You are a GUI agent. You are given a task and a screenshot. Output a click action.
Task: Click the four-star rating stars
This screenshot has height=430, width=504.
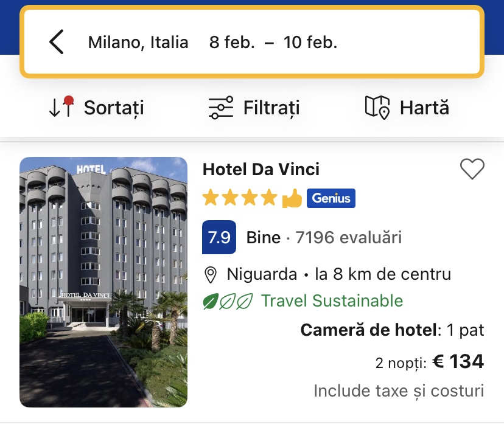click(240, 198)
